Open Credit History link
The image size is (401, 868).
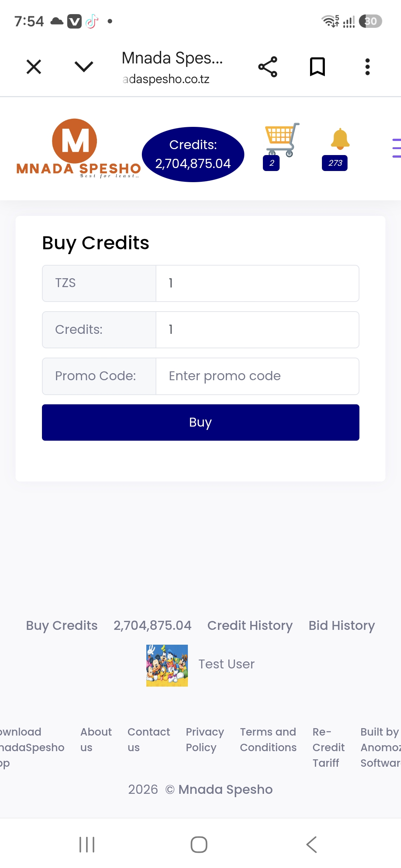[250, 625]
